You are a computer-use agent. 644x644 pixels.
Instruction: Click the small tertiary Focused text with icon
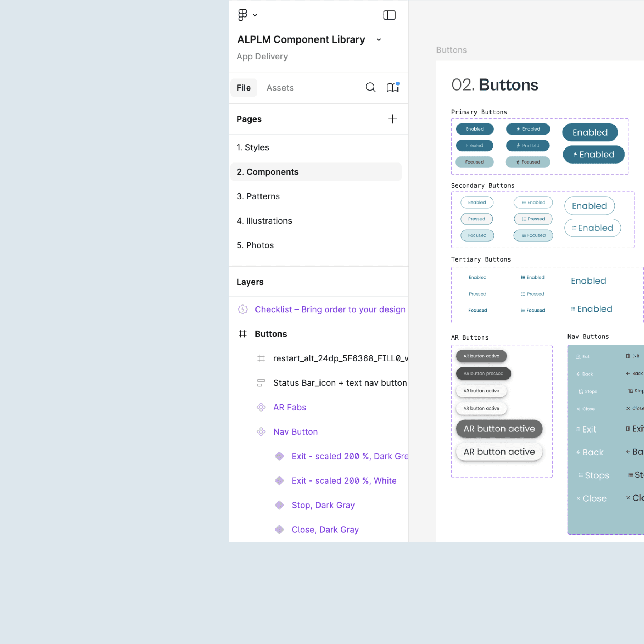(532, 310)
